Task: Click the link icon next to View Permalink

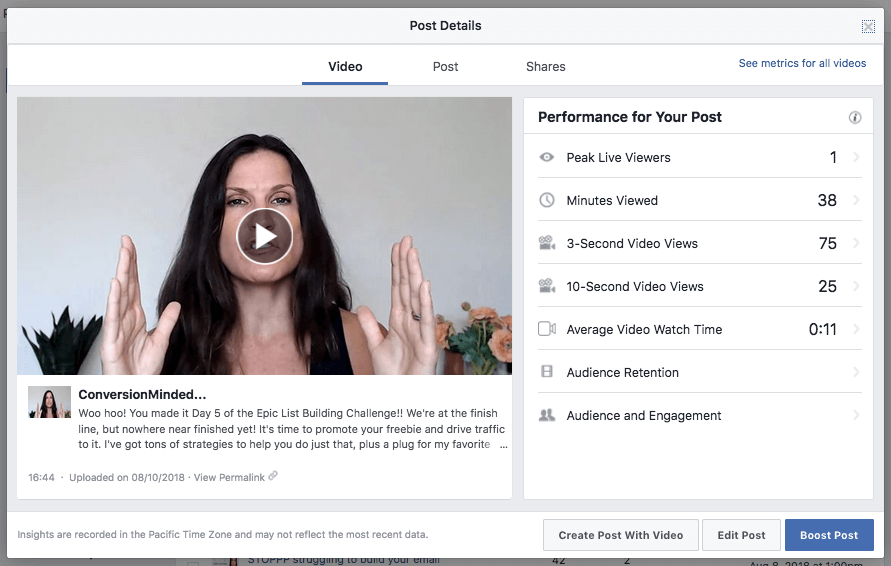Action: pos(273,476)
